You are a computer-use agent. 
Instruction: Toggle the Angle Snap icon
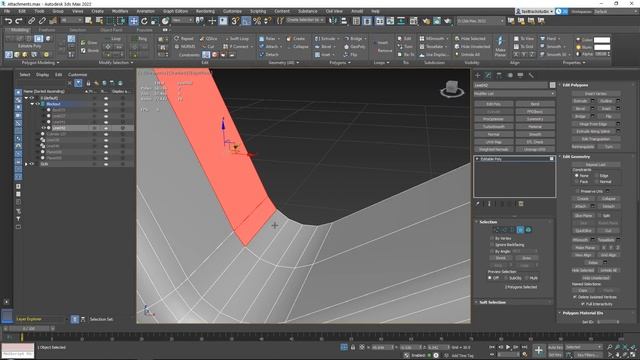[x=246, y=20]
